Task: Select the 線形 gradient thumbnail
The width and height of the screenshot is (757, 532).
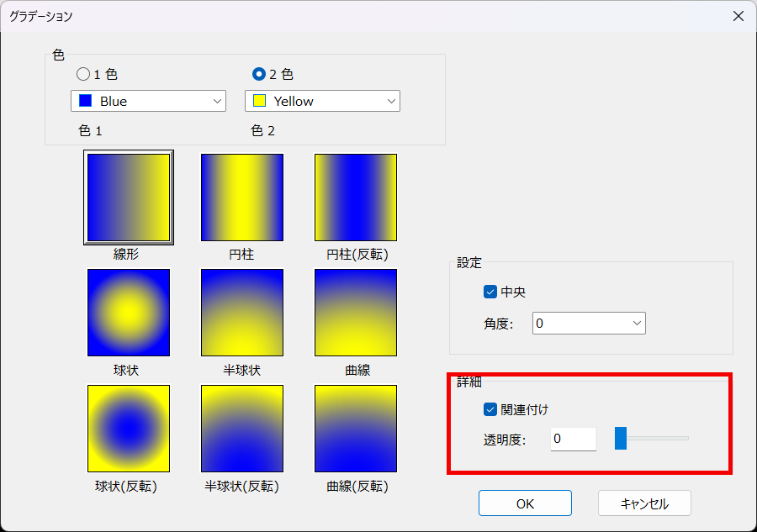Action: pyautogui.click(x=129, y=198)
